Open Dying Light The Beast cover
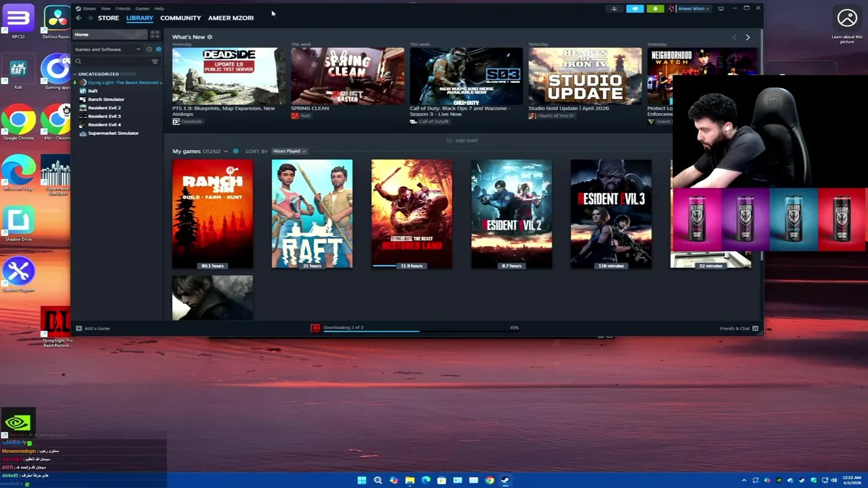The width and height of the screenshot is (868, 488). (412, 214)
